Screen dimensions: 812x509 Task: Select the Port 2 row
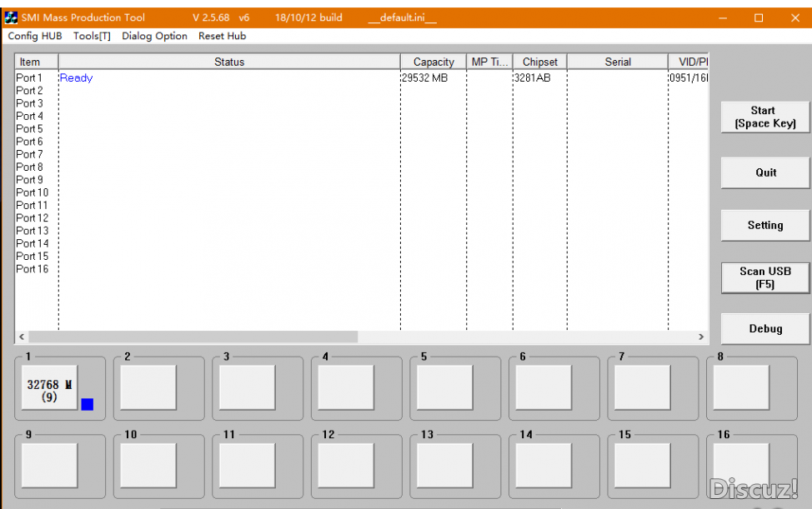pyautogui.click(x=362, y=91)
